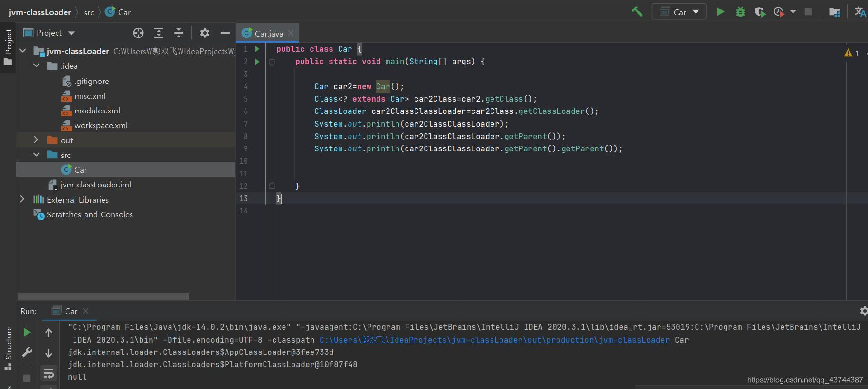Open vertical Structure tool window tab

point(8,348)
